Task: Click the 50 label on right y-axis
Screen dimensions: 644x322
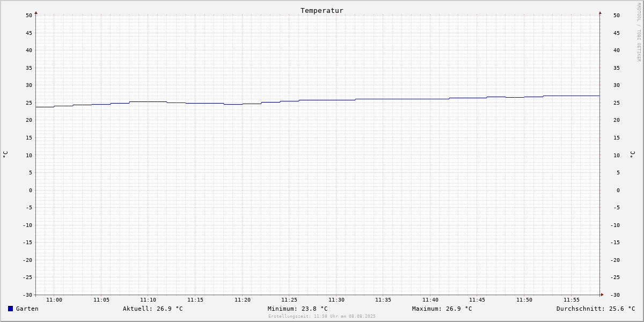Action: pos(617,16)
